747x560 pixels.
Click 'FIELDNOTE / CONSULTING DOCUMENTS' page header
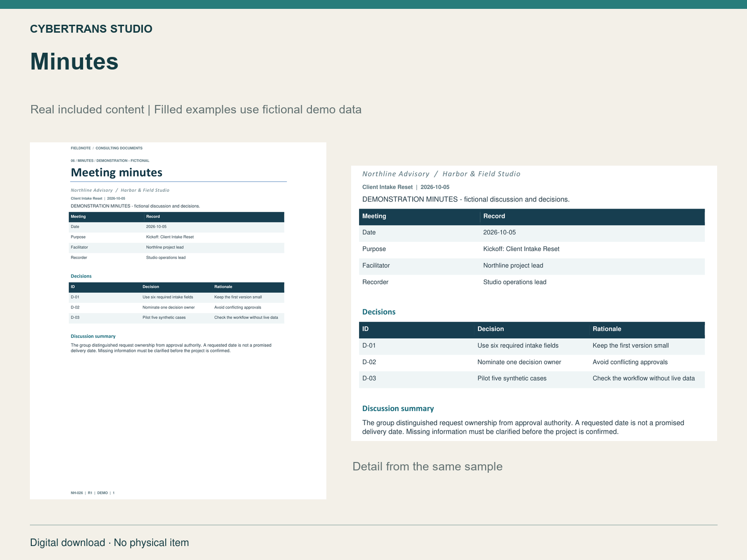pos(106,148)
